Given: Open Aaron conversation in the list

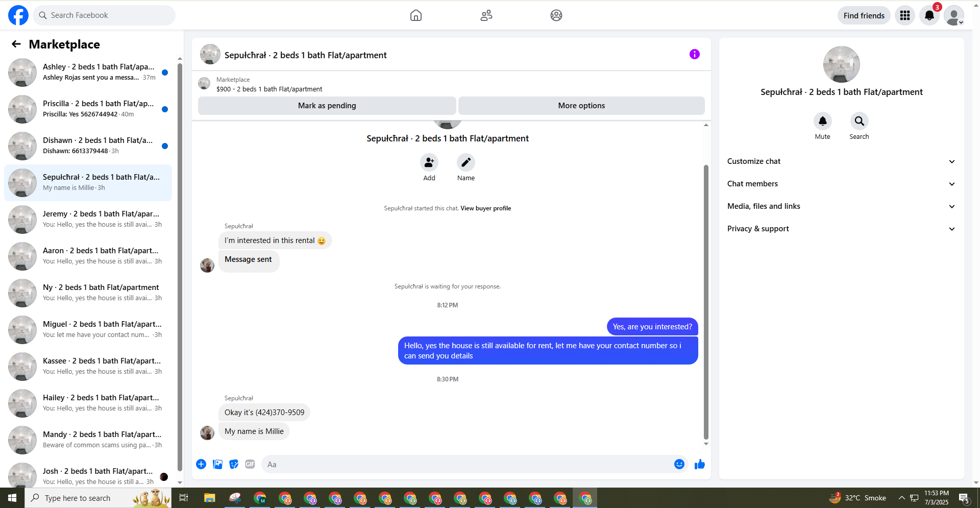Looking at the screenshot, I should [x=88, y=256].
